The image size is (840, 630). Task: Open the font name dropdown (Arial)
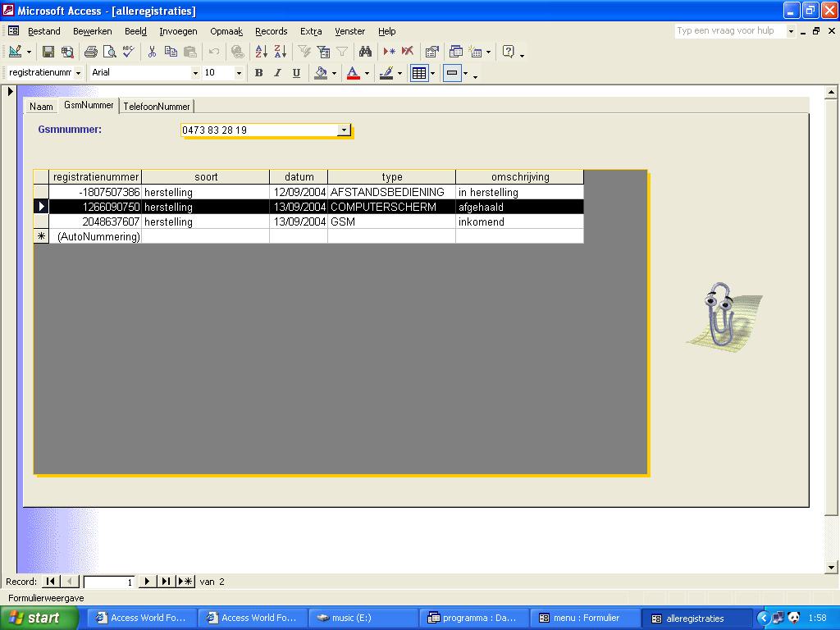point(195,73)
